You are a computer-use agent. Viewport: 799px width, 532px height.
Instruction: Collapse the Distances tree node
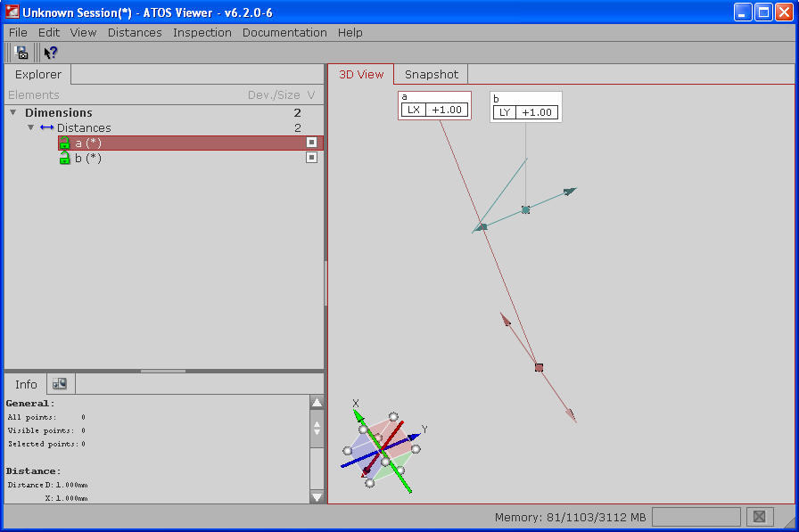coord(31,127)
